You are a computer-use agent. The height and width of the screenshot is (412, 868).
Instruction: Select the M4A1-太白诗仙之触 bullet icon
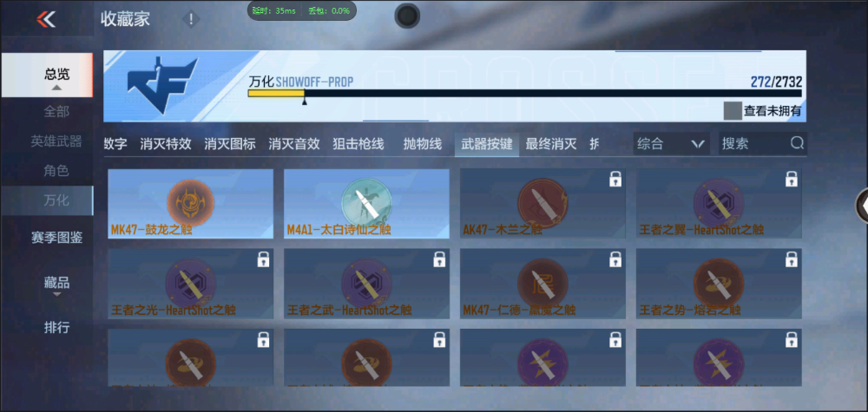366,202
